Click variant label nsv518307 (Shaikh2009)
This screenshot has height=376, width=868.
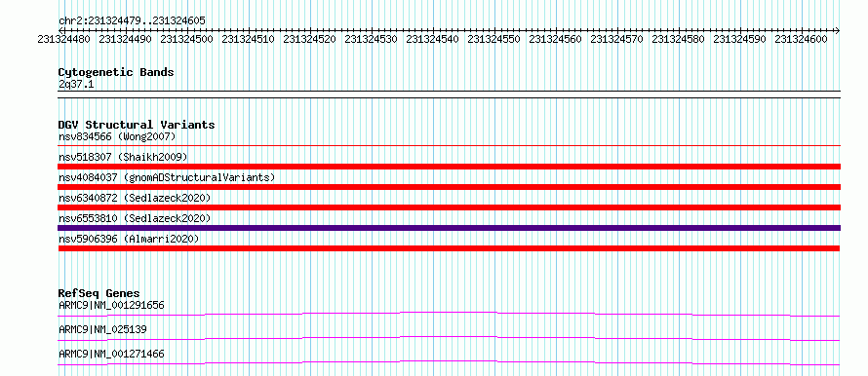(x=123, y=157)
